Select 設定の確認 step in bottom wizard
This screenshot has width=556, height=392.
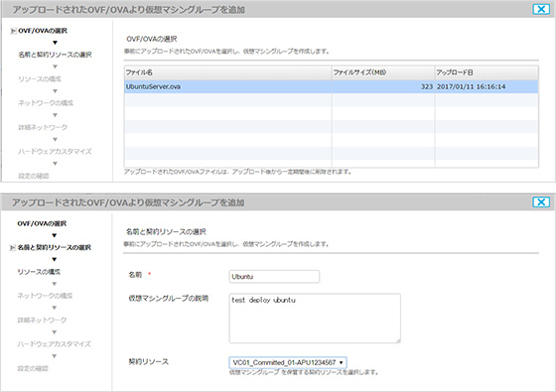pyautogui.click(x=33, y=368)
